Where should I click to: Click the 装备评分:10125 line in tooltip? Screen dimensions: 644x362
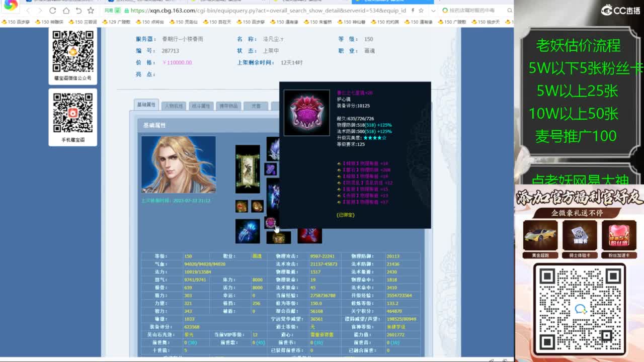pyautogui.click(x=353, y=106)
